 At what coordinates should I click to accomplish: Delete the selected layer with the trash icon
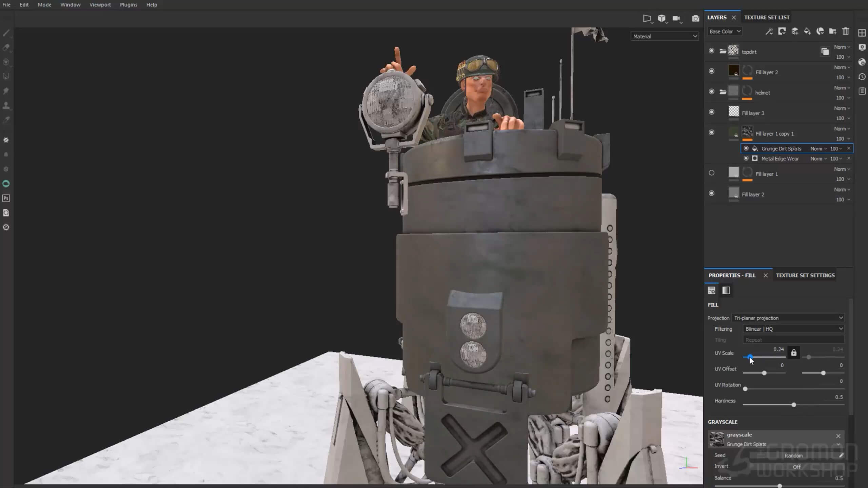coord(846,32)
